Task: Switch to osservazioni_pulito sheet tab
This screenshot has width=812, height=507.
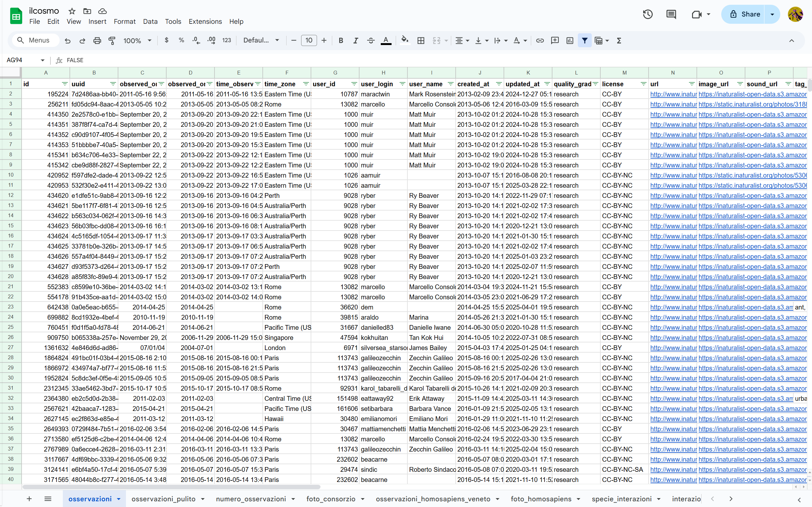Action: click(x=163, y=499)
